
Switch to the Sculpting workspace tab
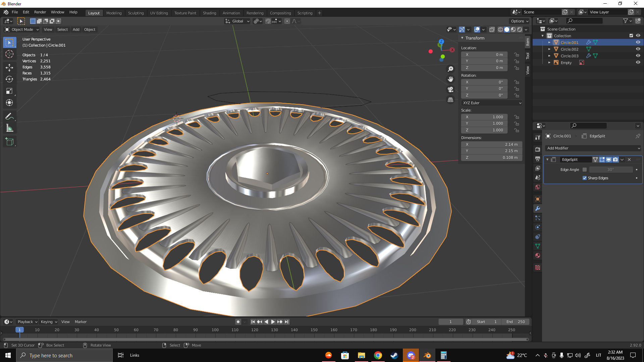click(x=136, y=13)
